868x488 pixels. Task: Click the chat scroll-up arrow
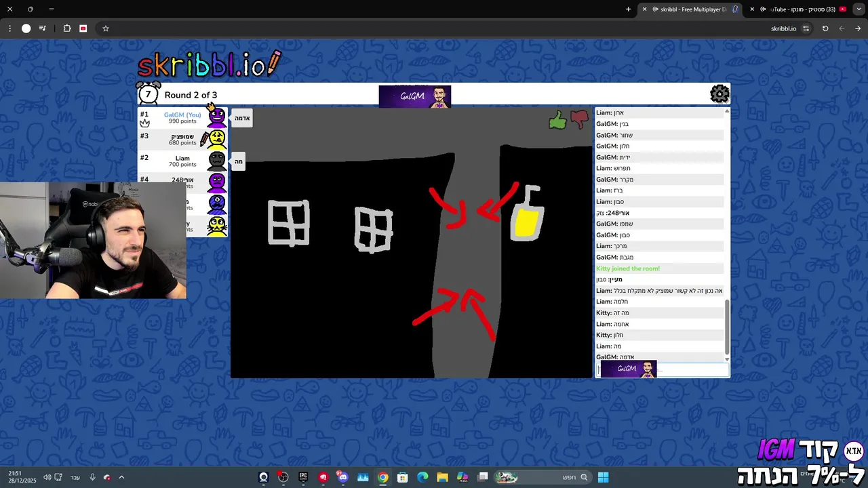point(727,111)
